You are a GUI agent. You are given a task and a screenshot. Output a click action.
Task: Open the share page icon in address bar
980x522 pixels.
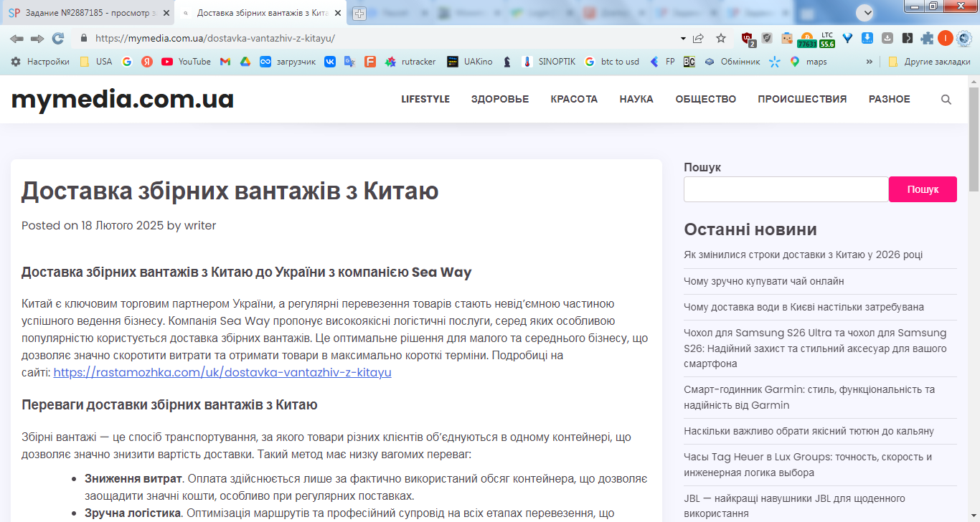pos(698,39)
